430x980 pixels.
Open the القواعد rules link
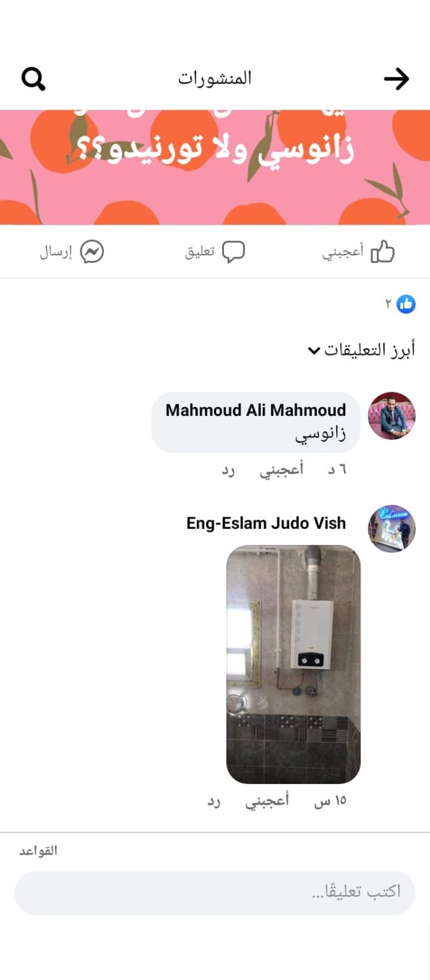pos(38,850)
